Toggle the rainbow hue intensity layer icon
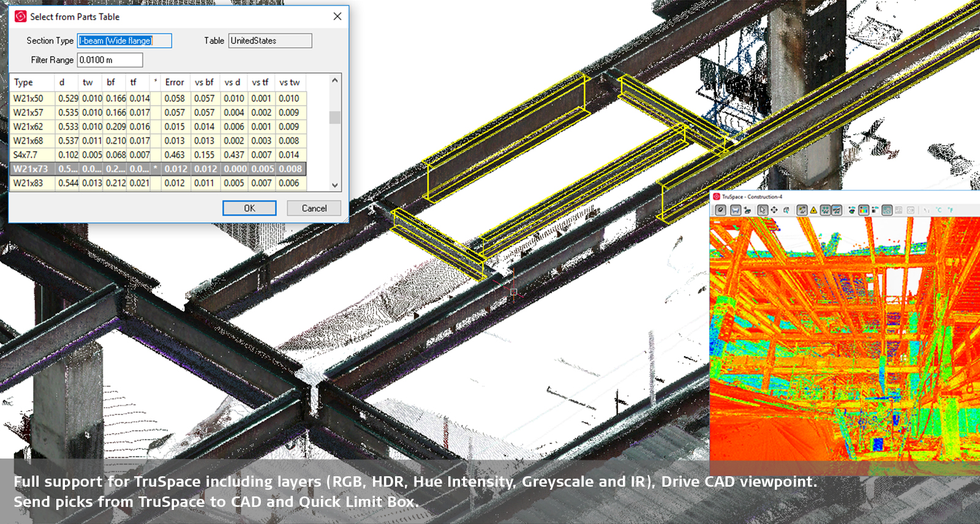Viewport: 980px width, 524px height. 864,210
